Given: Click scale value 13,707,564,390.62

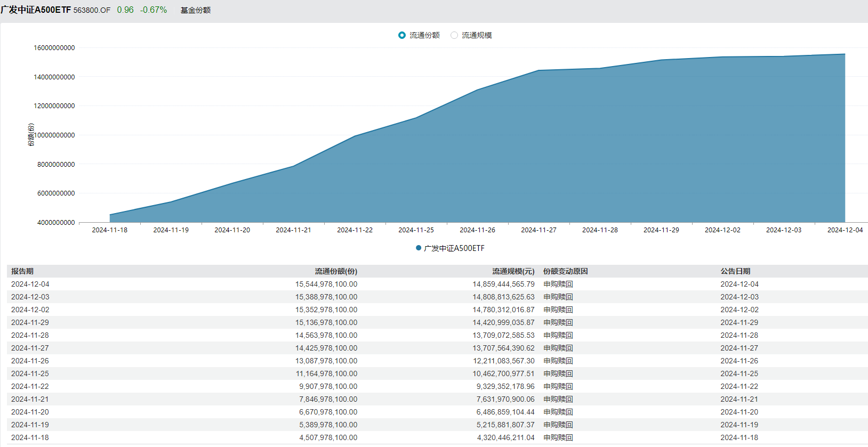Looking at the screenshot, I should coord(503,348).
